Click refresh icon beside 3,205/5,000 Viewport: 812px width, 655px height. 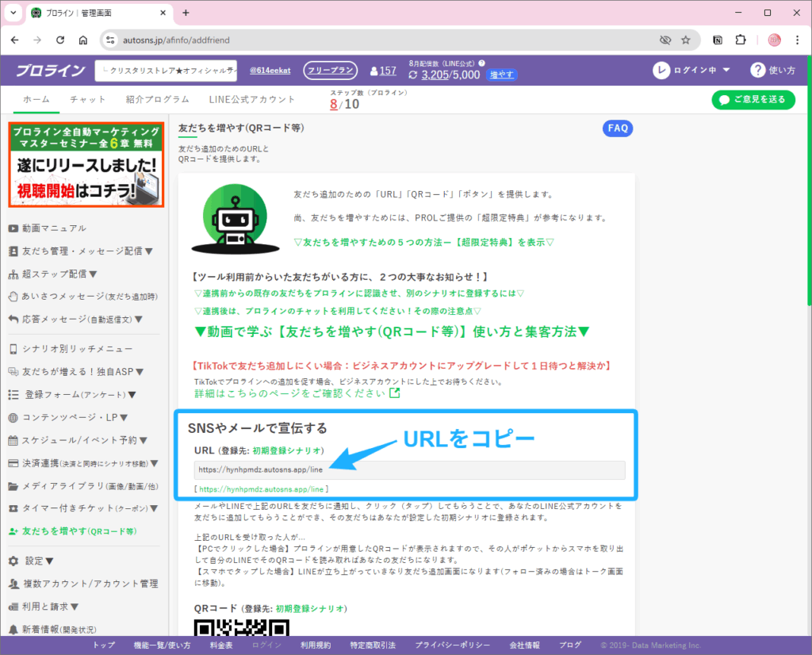pyautogui.click(x=412, y=75)
